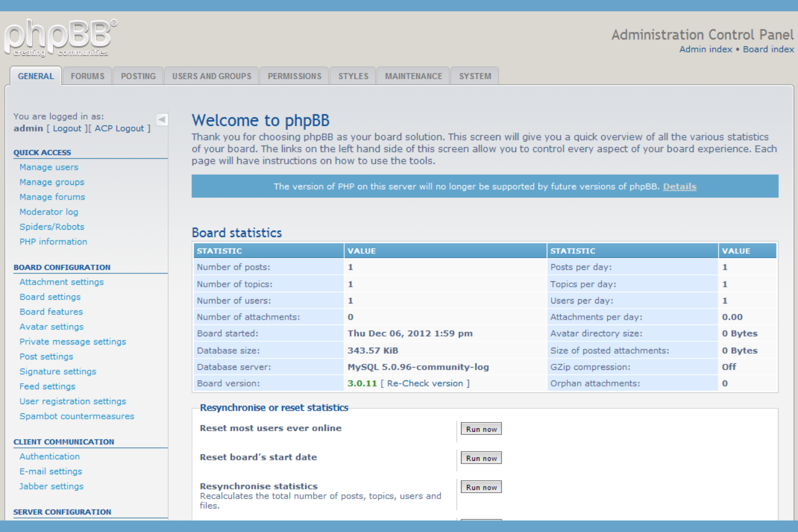Open Private message settings
This screenshot has height=532, width=798.
point(73,342)
